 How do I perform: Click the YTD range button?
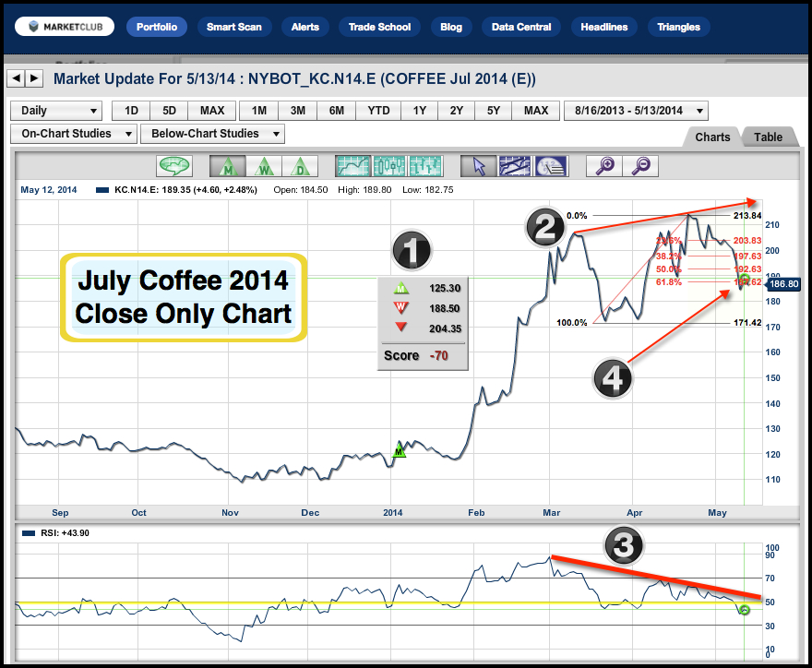click(x=378, y=111)
